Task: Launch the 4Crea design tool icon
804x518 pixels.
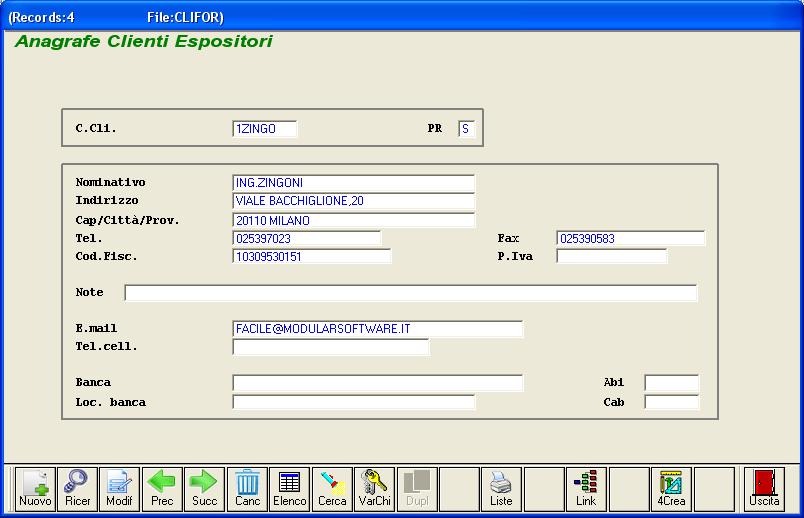Action: pyautogui.click(x=671, y=489)
